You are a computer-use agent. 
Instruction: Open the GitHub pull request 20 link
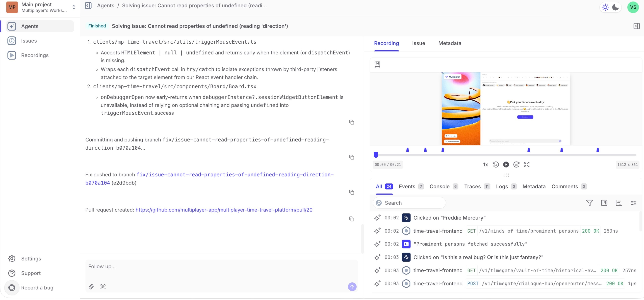click(x=224, y=210)
